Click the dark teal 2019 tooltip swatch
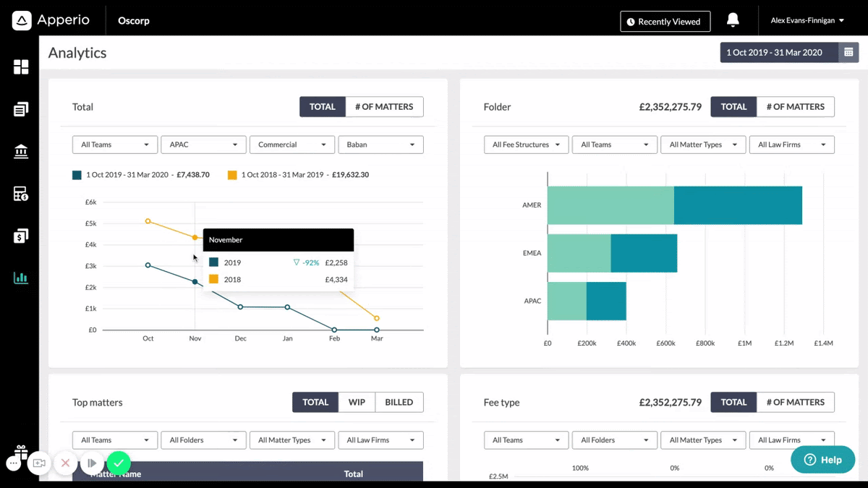Screen dimensions: 868x488 click(x=213, y=262)
